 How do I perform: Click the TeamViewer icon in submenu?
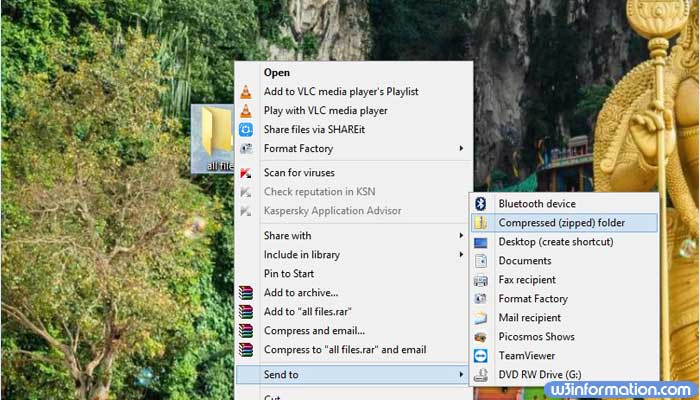click(x=480, y=356)
